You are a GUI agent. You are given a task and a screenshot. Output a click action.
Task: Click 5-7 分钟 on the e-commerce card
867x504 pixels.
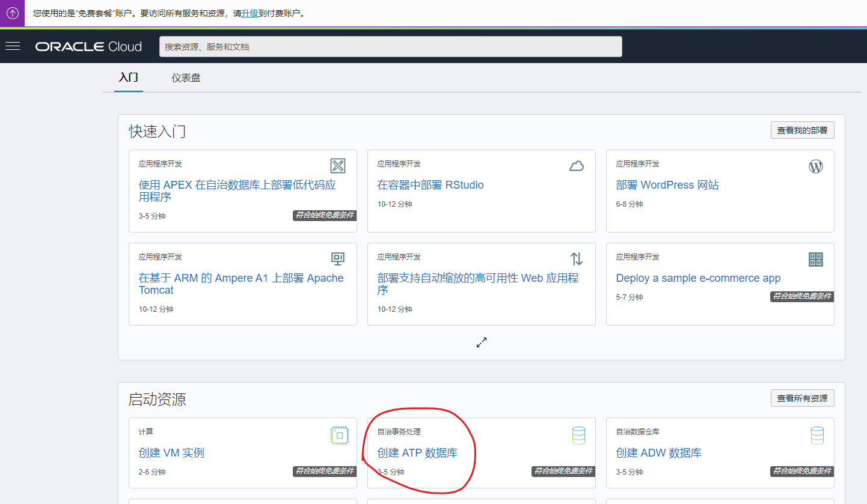coord(630,297)
